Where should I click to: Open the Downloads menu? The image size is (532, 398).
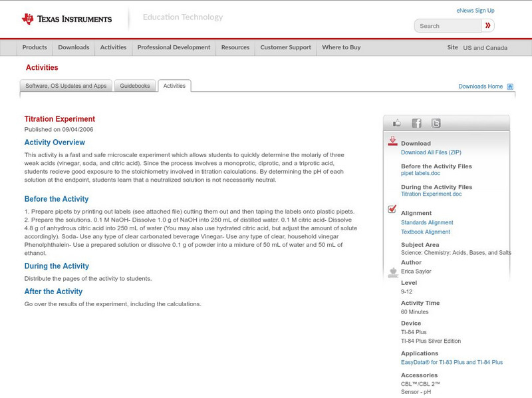(74, 47)
